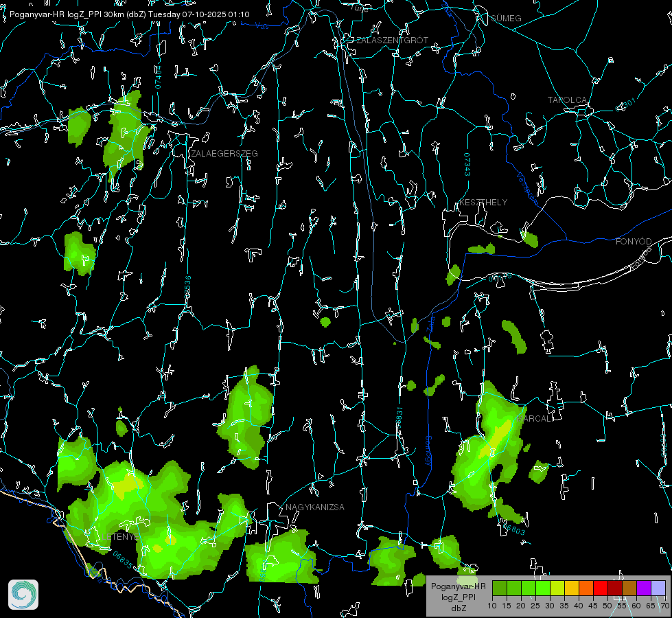Click the TAPOLCA city label
This screenshot has height=618, width=672.
tap(568, 100)
